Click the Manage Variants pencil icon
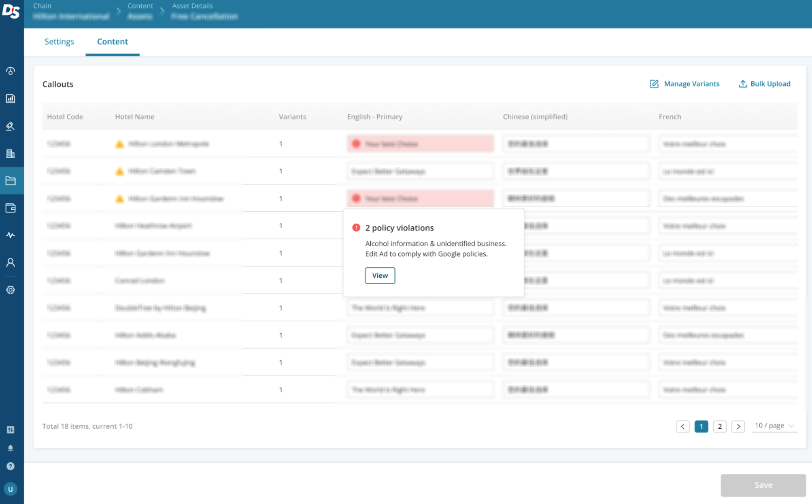812x504 pixels. pyautogui.click(x=654, y=84)
